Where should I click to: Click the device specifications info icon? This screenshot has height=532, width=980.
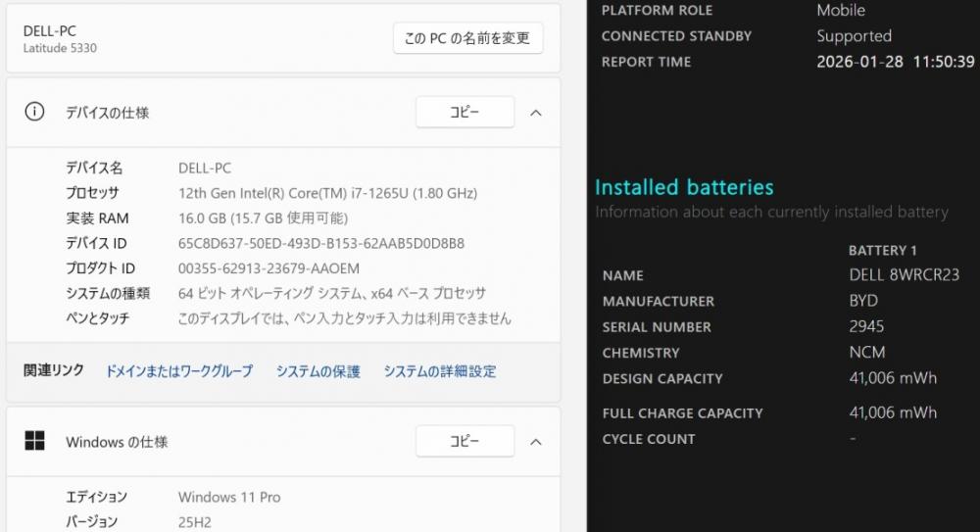34,112
